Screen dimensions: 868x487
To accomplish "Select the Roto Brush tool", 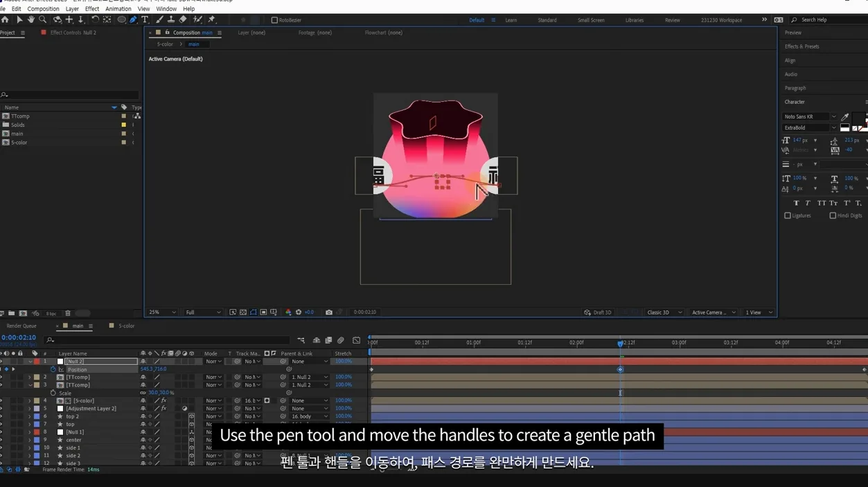I will tap(198, 20).
